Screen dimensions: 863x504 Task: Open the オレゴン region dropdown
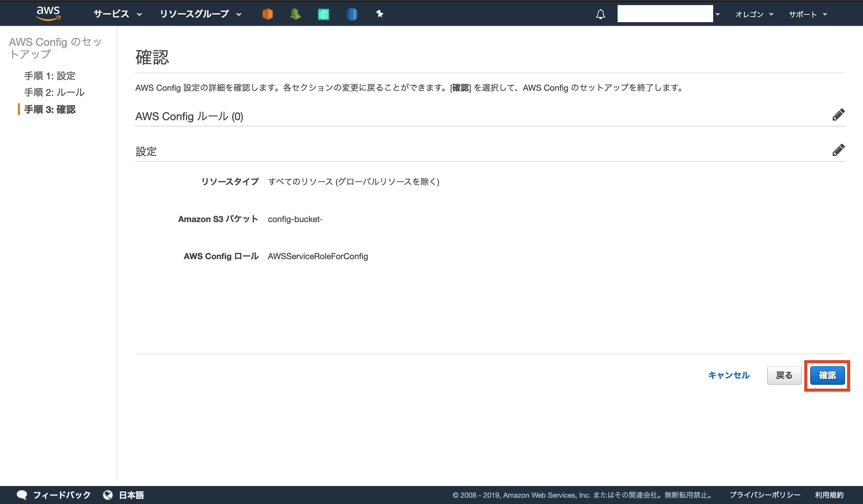tap(754, 14)
